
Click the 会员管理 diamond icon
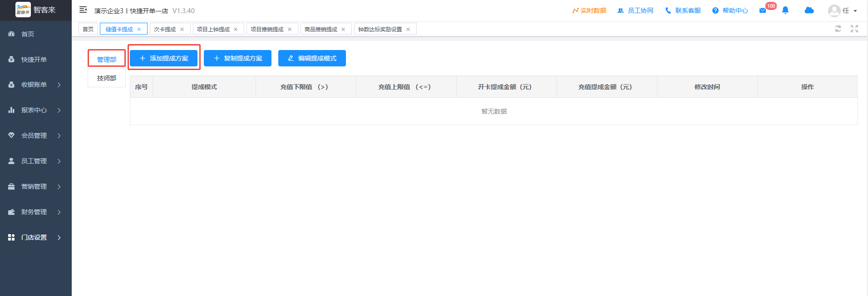pos(11,135)
